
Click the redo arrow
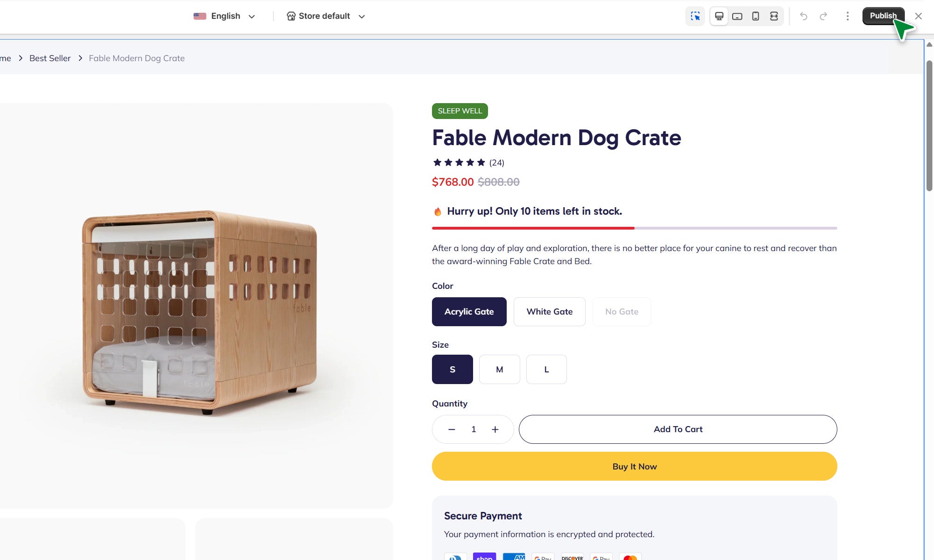point(823,16)
